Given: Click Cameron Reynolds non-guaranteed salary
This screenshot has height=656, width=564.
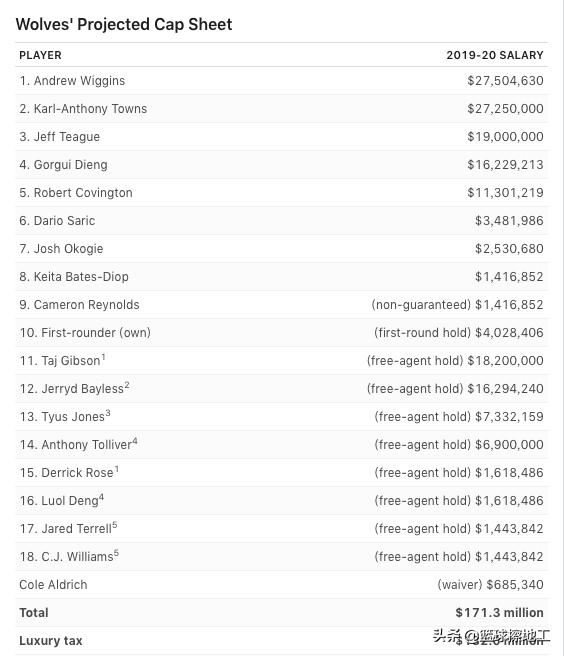Looking at the screenshot, I should pos(457,305).
